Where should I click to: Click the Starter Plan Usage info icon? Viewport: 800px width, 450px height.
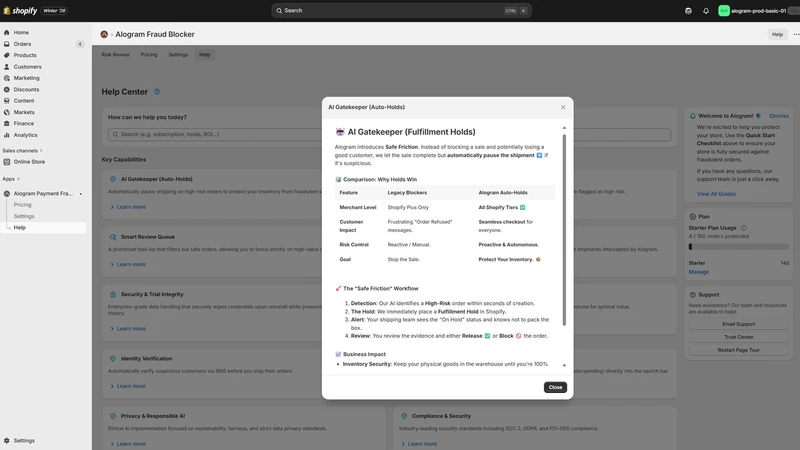click(743, 228)
